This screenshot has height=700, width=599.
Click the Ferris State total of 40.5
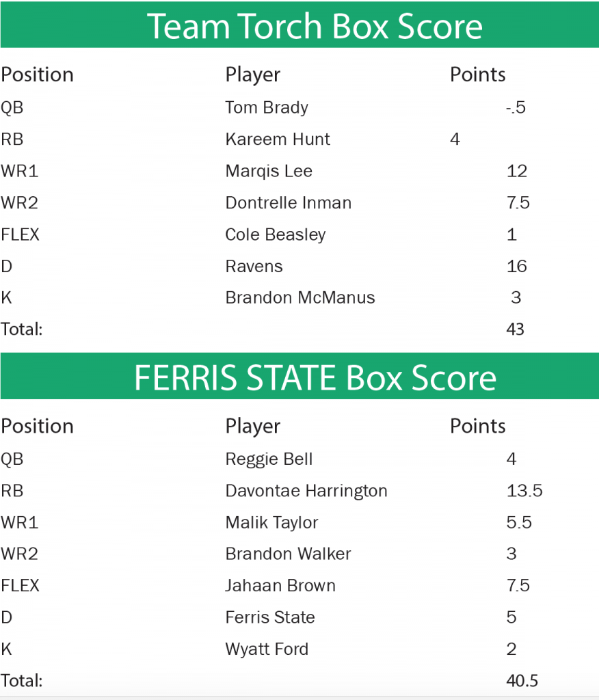point(522,681)
